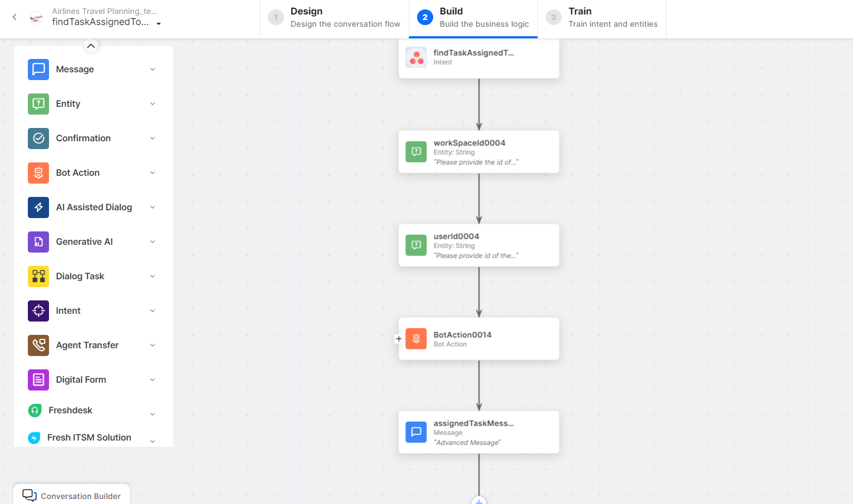The width and height of the screenshot is (853, 504).
Task: Click the Message node icon in sidebar
Action: 38,70
